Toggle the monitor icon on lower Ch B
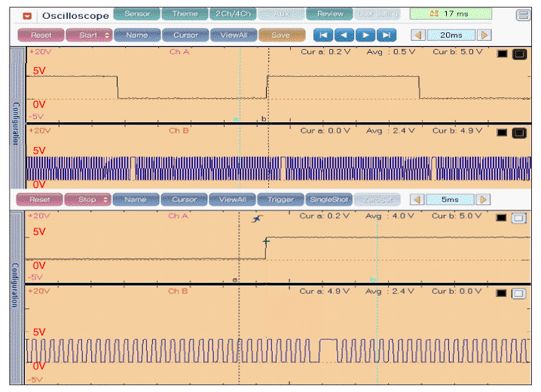The image size is (541, 392). click(x=518, y=292)
